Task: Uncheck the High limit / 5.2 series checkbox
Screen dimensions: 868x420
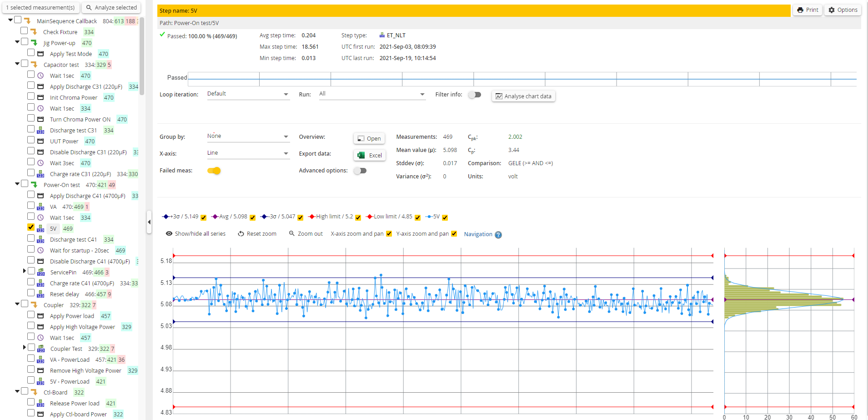Action: 358,218
